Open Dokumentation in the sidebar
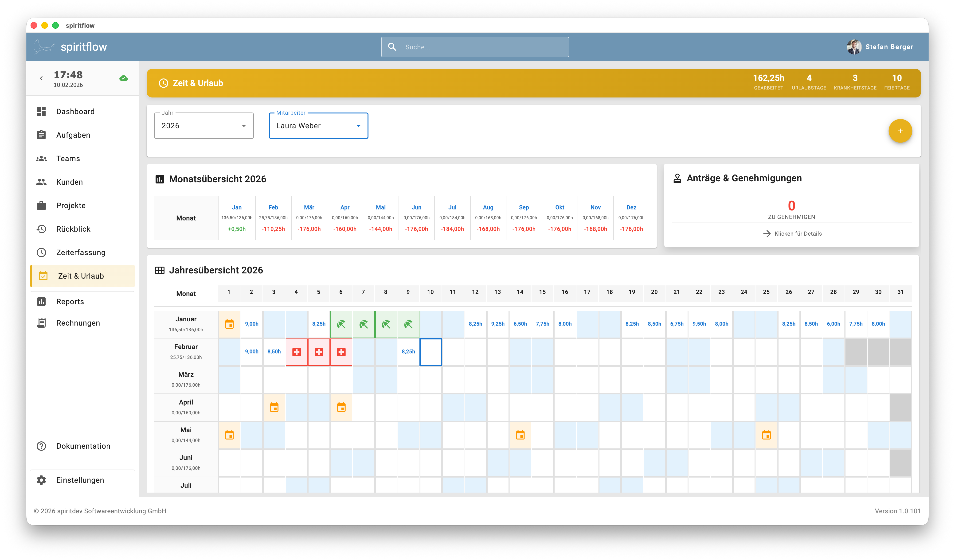This screenshot has width=955, height=560. click(83, 446)
